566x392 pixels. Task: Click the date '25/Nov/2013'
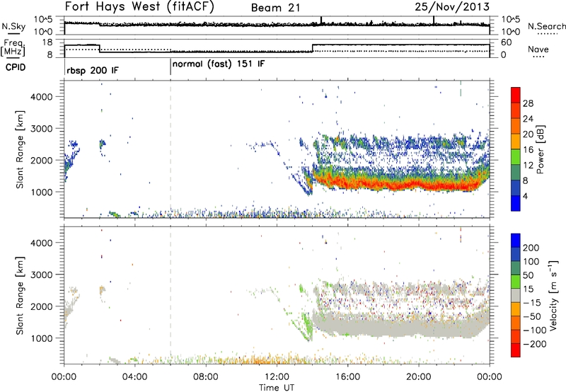pyautogui.click(x=452, y=6)
